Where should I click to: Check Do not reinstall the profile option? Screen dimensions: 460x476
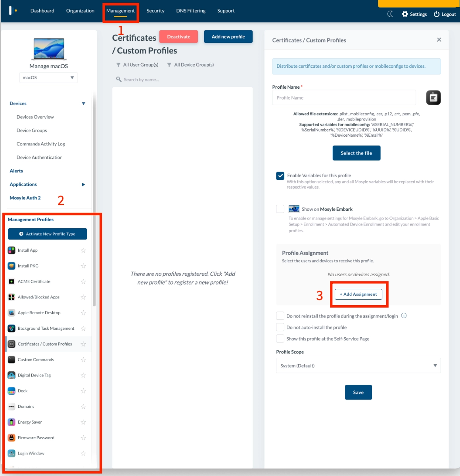coord(280,316)
